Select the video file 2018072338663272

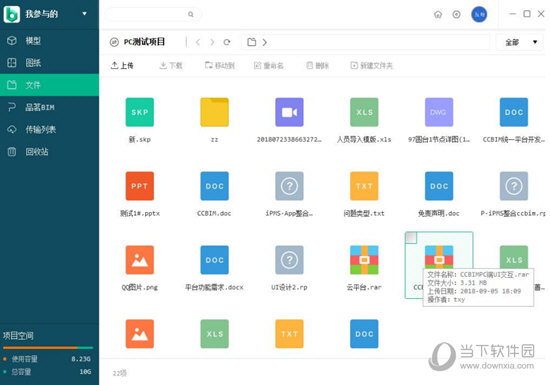click(x=289, y=112)
